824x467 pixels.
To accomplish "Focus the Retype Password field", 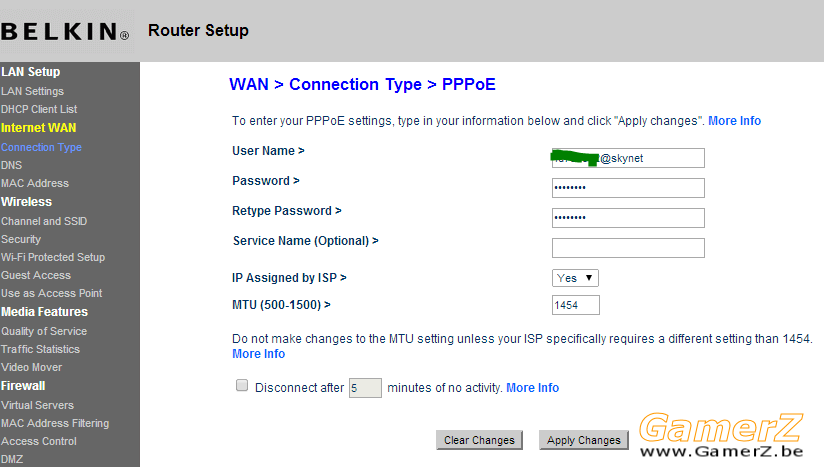I will tap(628, 218).
